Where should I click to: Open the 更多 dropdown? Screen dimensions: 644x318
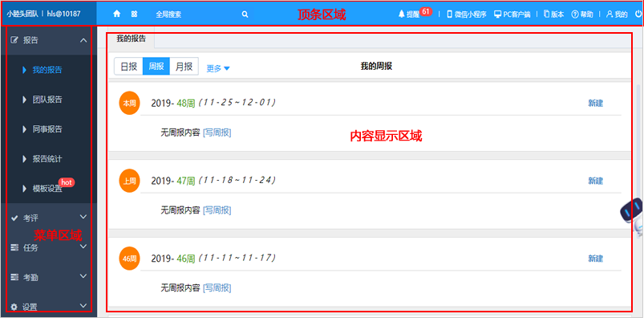pyautogui.click(x=218, y=68)
